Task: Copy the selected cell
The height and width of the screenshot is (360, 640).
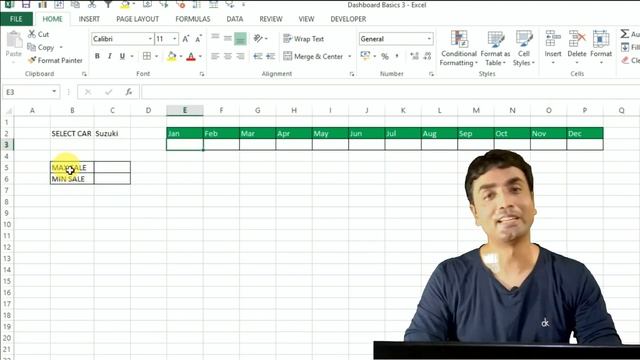Action: (x=40, y=47)
